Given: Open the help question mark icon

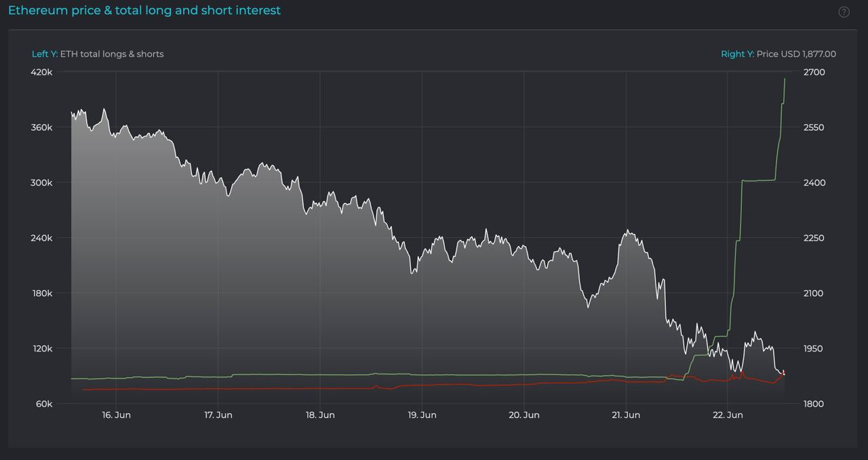Looking at the screenshot, I should 844,12.
